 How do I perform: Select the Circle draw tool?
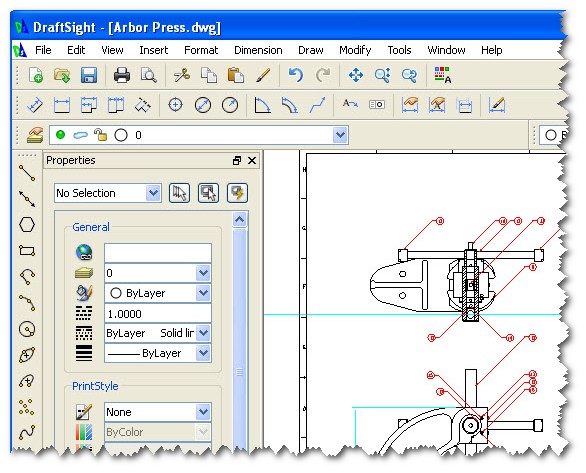click(27, 329)
